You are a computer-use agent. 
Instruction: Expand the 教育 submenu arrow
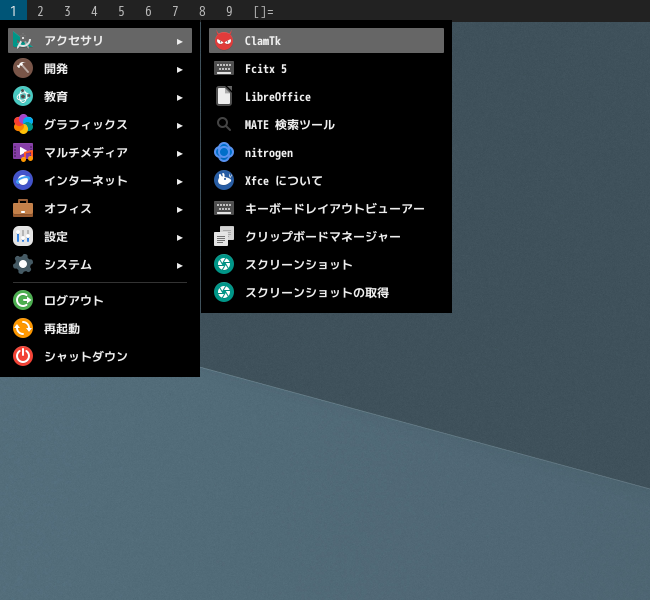coord(179,97)
